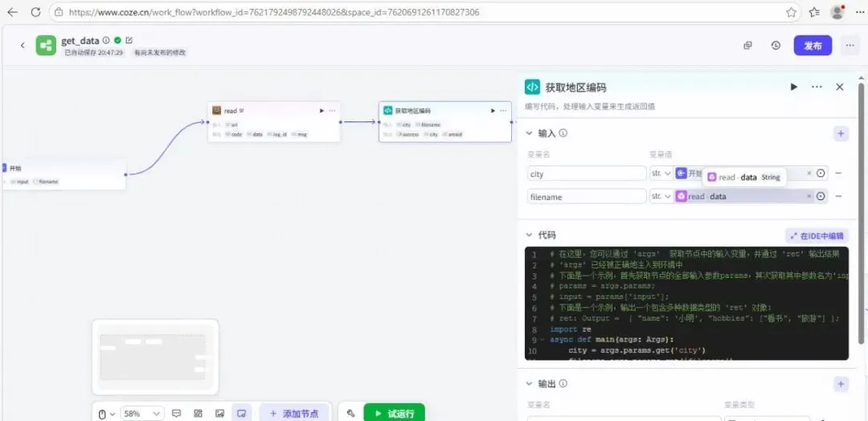Run the 获取地区编码 canvas node play icon
Screen dimensions: 868x421
coord(493,111)
